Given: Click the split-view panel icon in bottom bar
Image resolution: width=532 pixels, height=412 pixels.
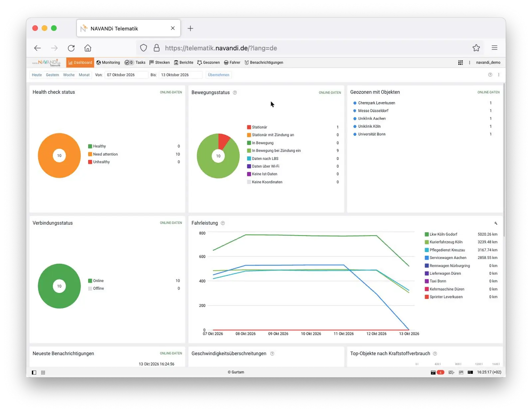Looking at the screenshot, I should [470, 372].
